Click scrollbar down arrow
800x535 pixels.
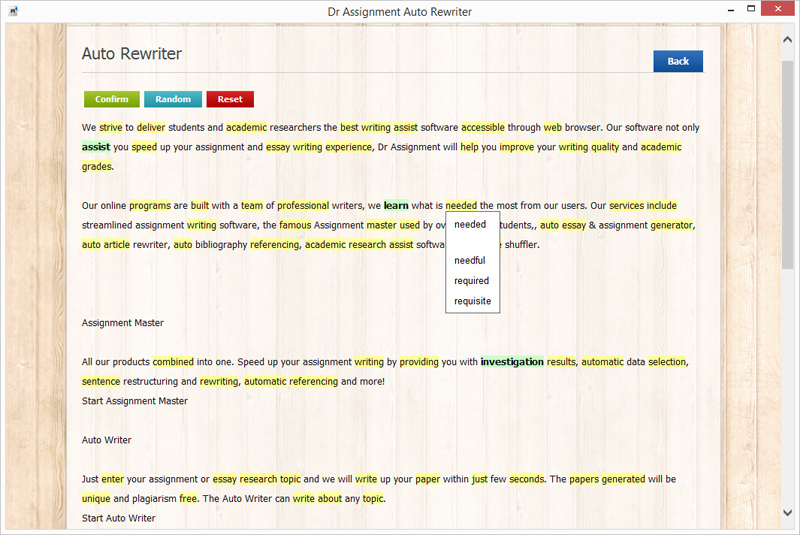[x=787, y=513]
